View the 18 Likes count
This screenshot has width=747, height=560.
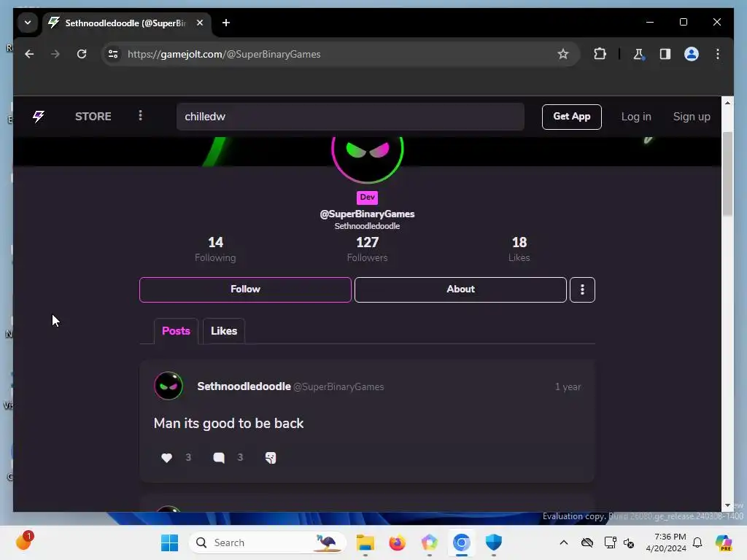pos(519,249)
